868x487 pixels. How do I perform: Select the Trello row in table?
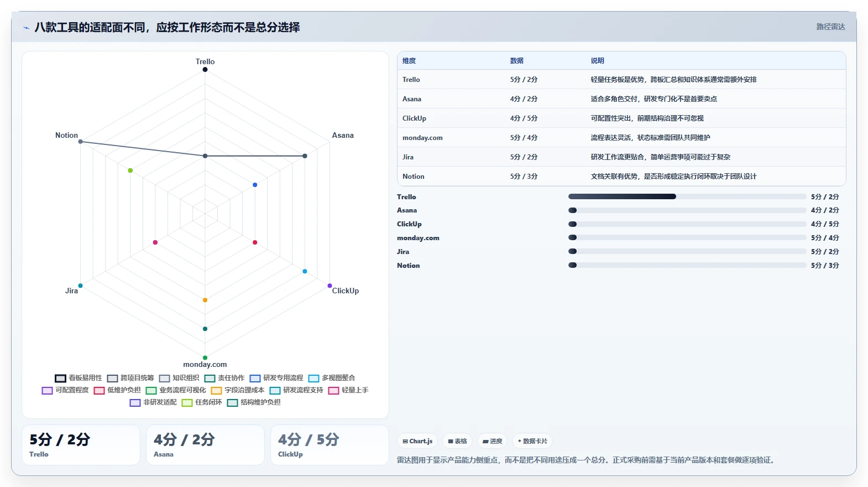click(x=621, y=80)
